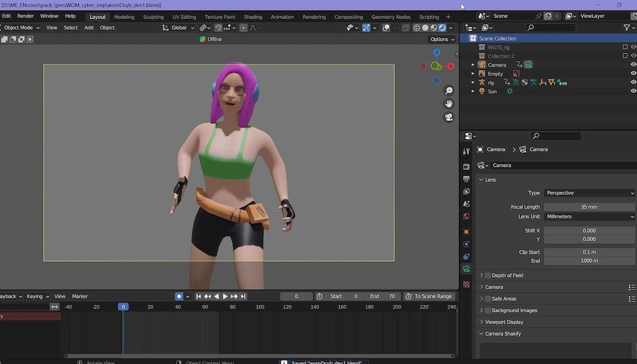Toggle camera view with the camera gizmo
The height and width of the screenshot is (364, 637).
click(x=449, y=117)
